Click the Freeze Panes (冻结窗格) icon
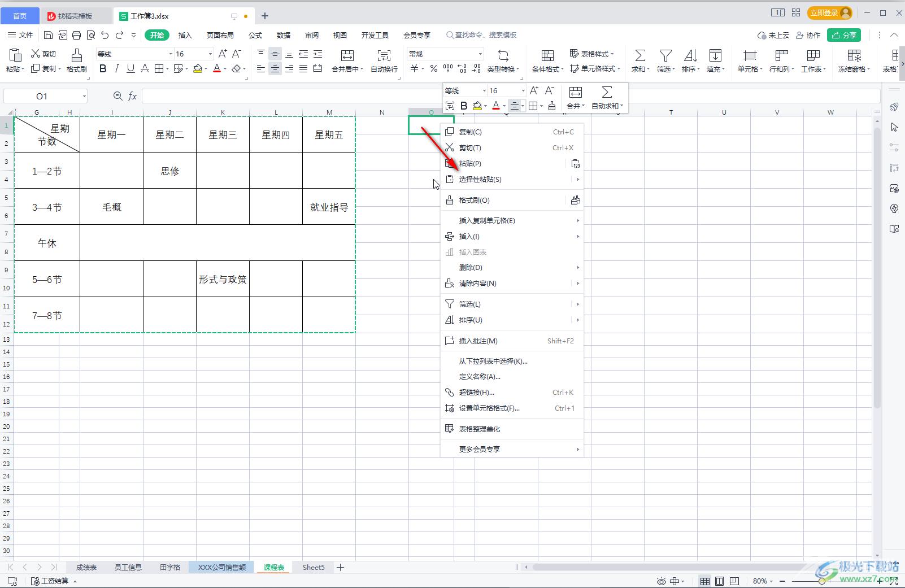The width and height of the screenshot is (905, 588). coord(854,55)
